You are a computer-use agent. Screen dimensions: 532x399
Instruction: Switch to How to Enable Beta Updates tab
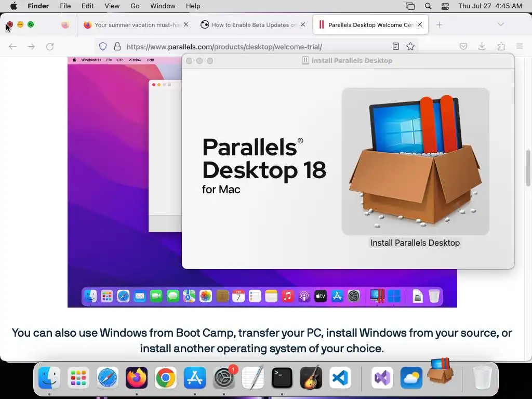(253, 25)
